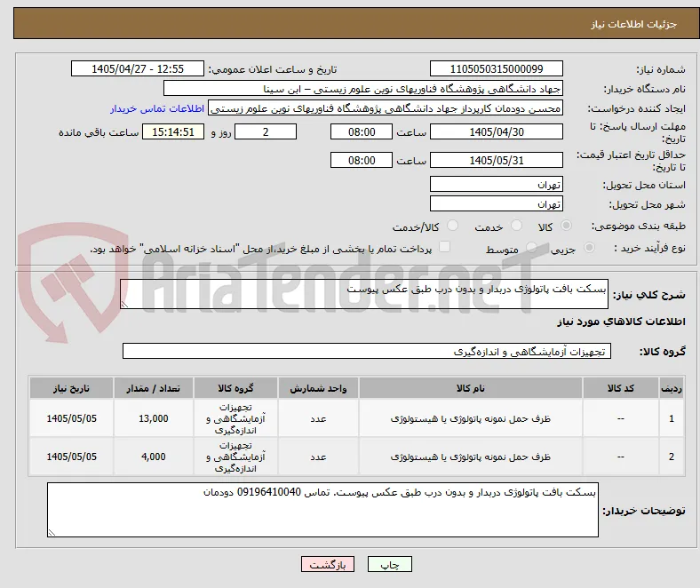Select the کالا/خدمت radio button
Viewport: 700px width, 588px height.
pos(453,226)
